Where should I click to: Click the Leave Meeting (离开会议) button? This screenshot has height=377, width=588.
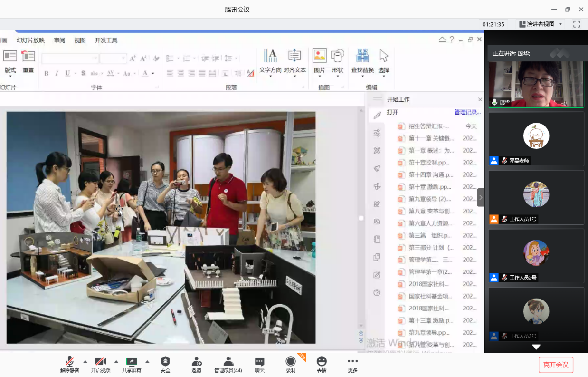(556, 365)
